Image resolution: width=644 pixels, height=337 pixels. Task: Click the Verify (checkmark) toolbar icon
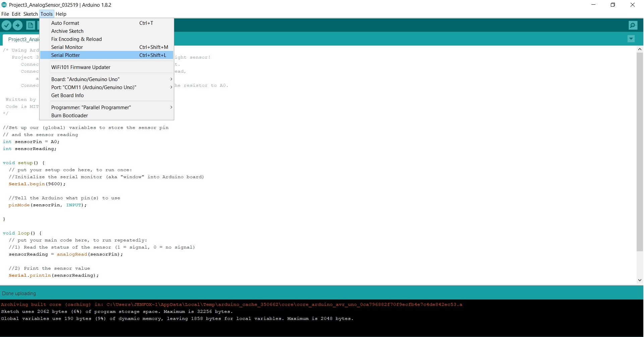click(x=6, y=25)
